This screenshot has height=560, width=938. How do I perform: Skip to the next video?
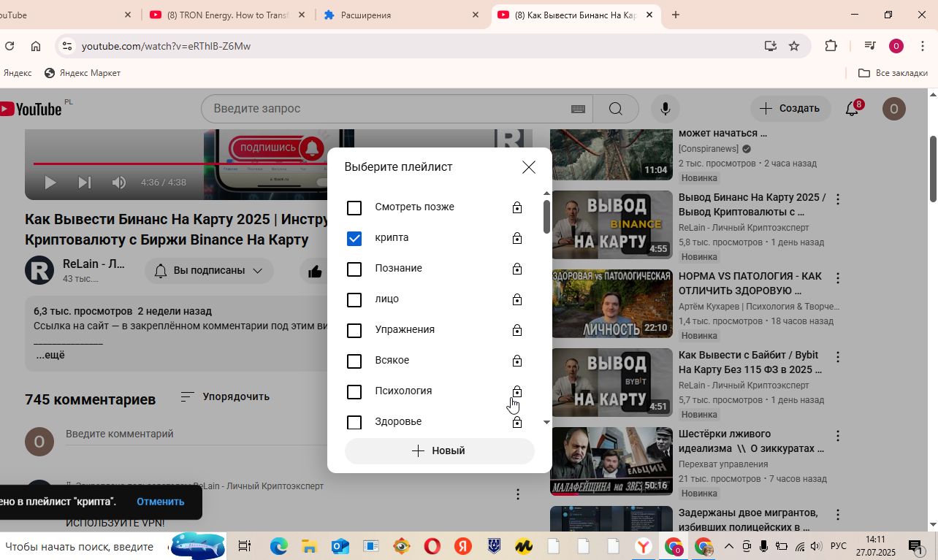[x=84, y=183]
